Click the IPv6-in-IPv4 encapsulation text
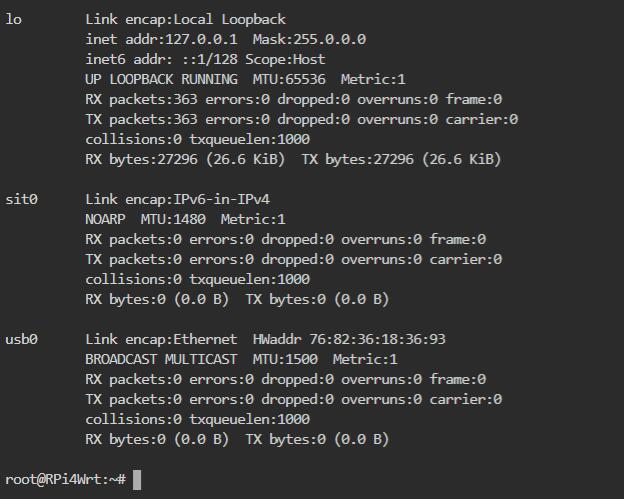The image size is (624, 499). 221,199
